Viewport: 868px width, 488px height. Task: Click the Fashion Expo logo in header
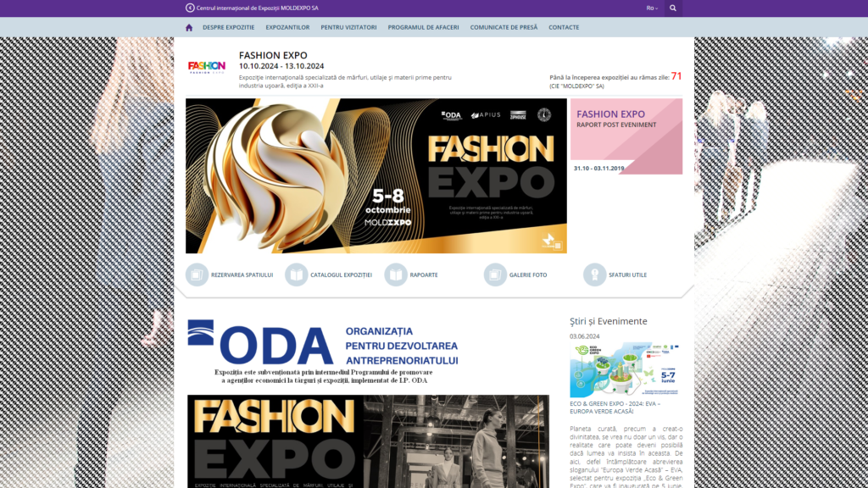[207, 68]
